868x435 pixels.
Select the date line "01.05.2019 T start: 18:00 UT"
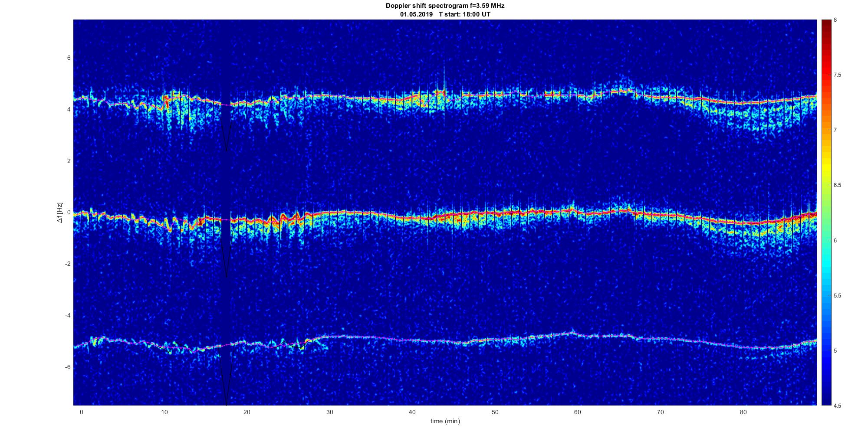(x=445, y=14)
